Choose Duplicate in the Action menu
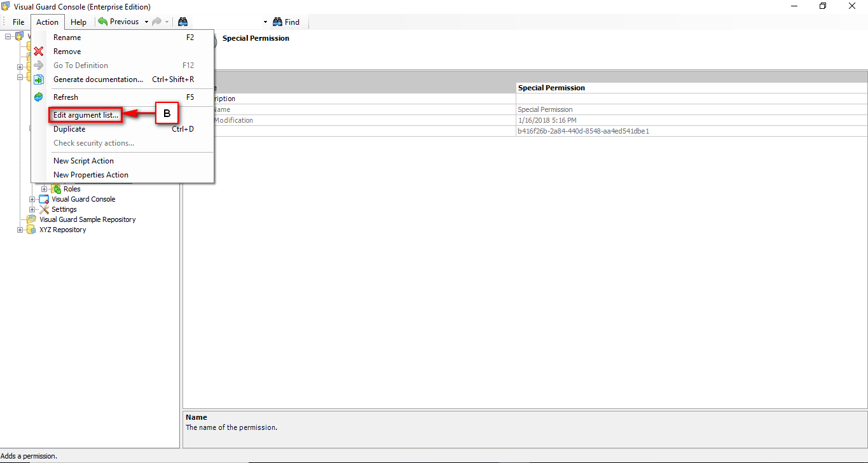The image size is (868, 463). [x=69, y=129]
